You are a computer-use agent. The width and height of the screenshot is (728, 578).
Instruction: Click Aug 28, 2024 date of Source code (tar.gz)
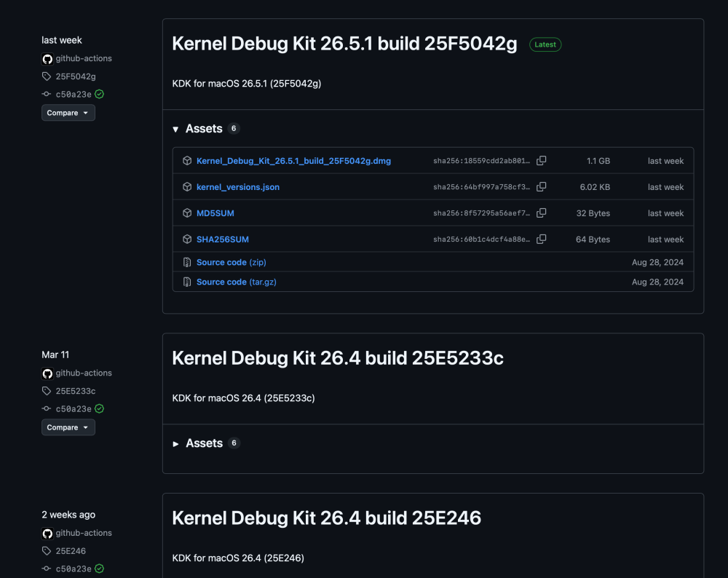[657, 282]
